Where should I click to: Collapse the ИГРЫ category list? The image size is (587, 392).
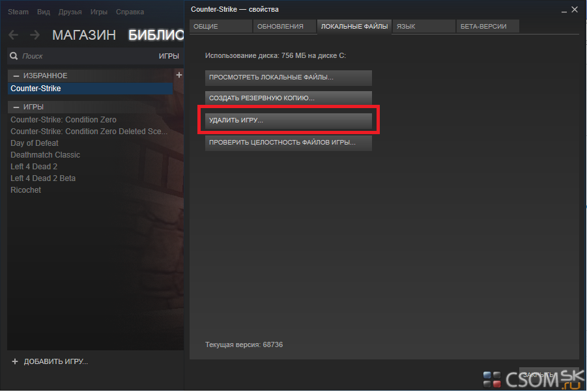[x=16, y=107]
